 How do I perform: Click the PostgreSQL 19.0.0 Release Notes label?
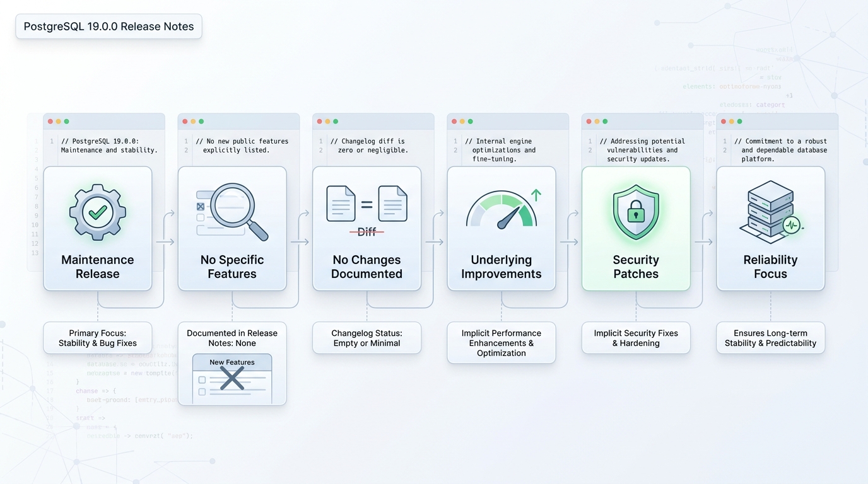click(x=109, y=26)
